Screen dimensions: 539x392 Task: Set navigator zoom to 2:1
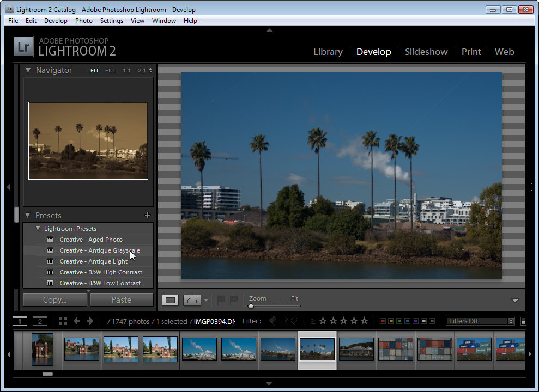pos(142,70)
